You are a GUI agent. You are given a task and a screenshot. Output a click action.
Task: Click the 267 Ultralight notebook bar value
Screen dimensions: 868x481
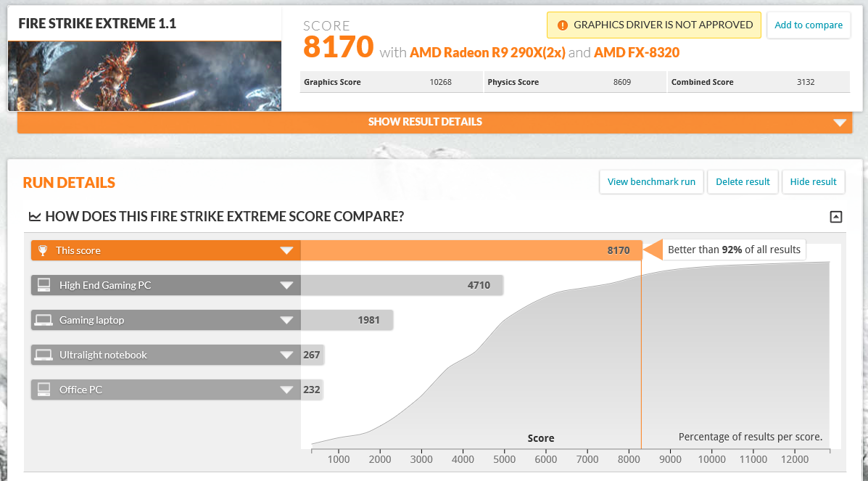(x=312, y=355)
